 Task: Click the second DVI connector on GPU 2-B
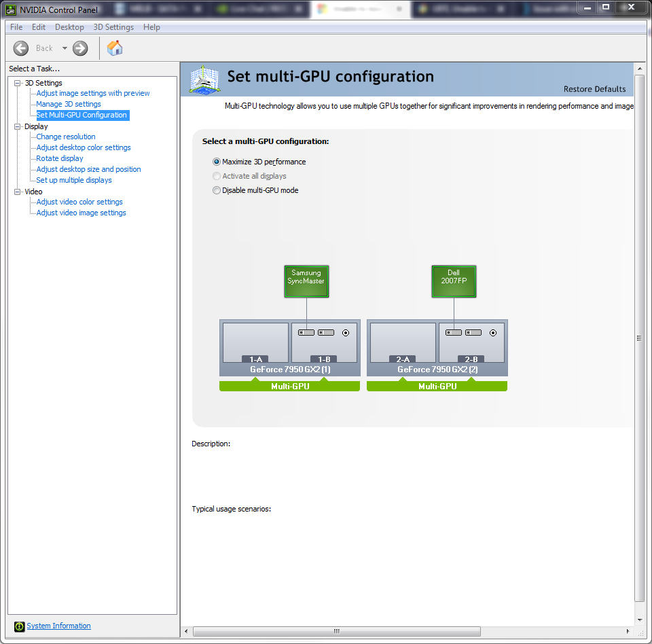(x=473, y=332)
